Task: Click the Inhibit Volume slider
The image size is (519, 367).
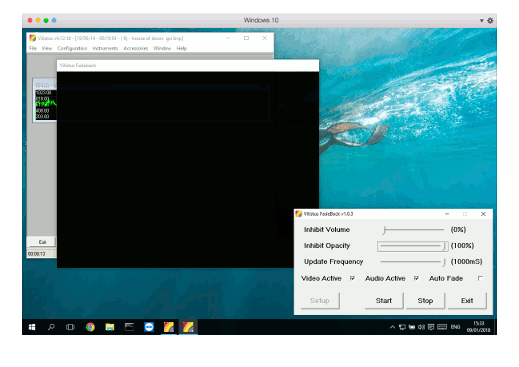Action: pyautogui.click(x=413, y=230)
